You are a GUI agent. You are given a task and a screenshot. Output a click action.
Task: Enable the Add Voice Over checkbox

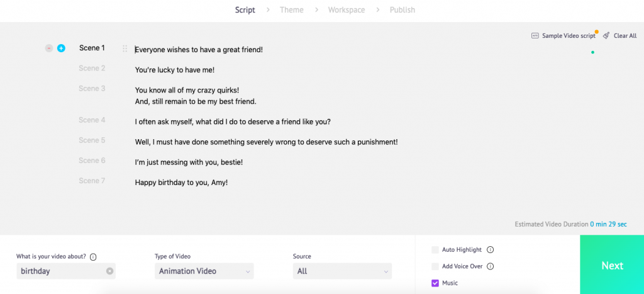point(435,266)
